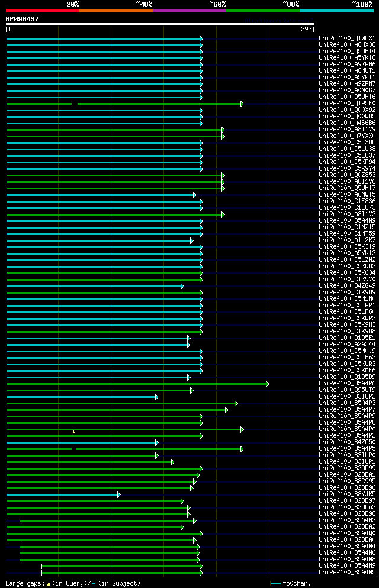Image resolution: width=379 pixels, height=588 pixels.
Task: Click the UniRef100_B4ZG50 label
Action: click(347, 442)
